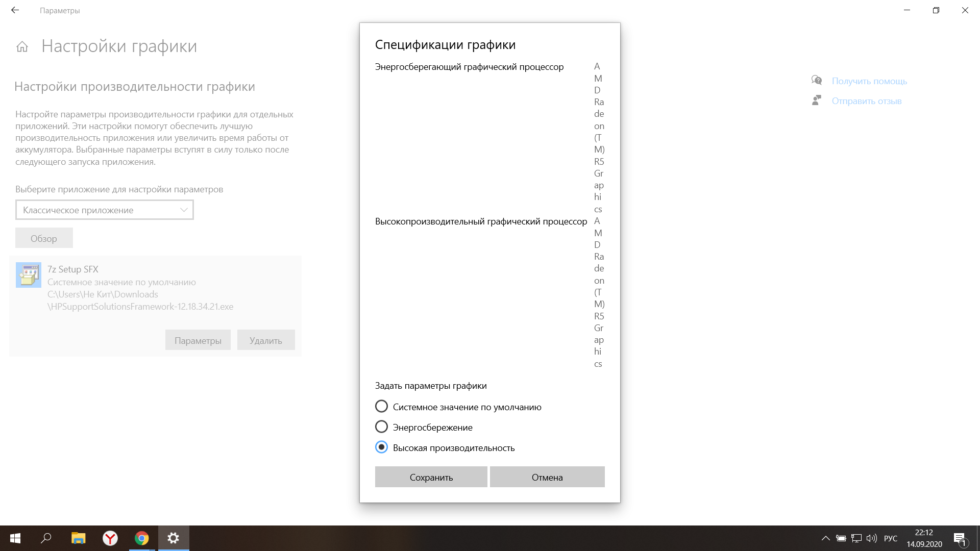Image resolution: width=980 pixels, height=551 pixels.
Task: Click the Обзор browse button
Action: click(44, 238)
